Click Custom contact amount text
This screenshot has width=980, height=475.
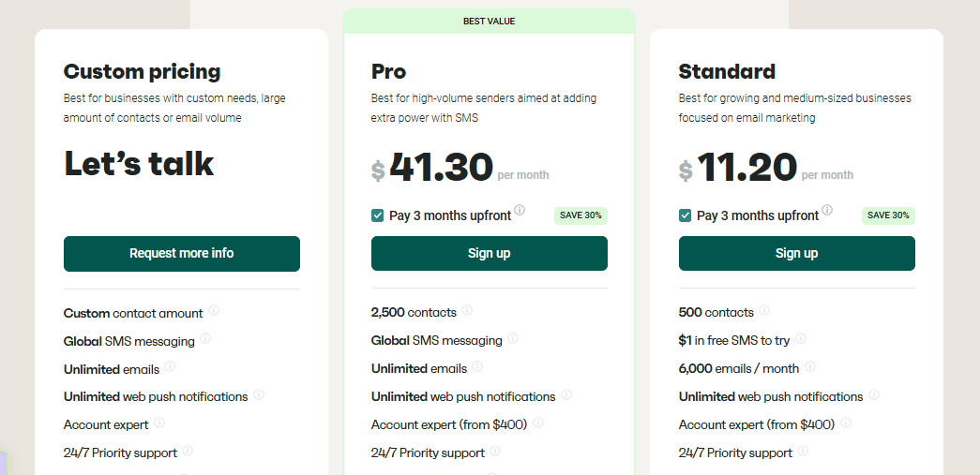pyautogui.click(x=133, y=313)
